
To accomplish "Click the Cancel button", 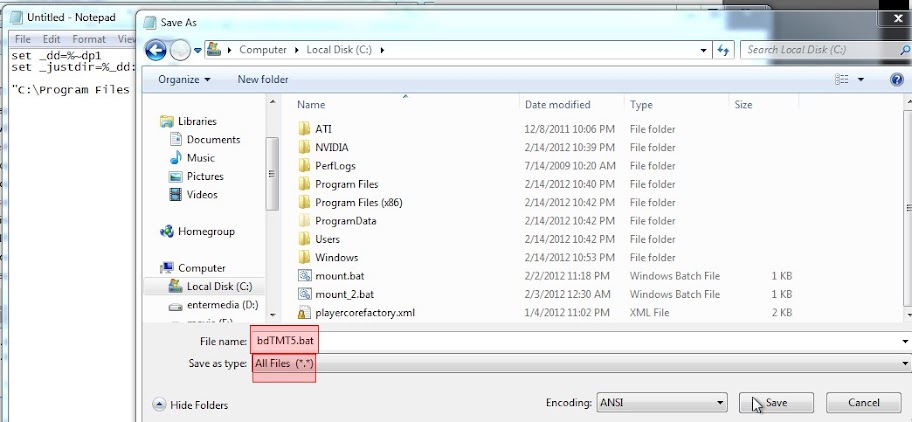I will [x=863, y=403].
